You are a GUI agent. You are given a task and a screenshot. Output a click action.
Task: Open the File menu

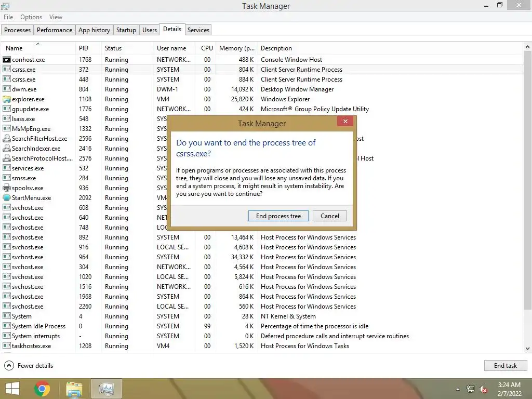(x=8, y=17)
